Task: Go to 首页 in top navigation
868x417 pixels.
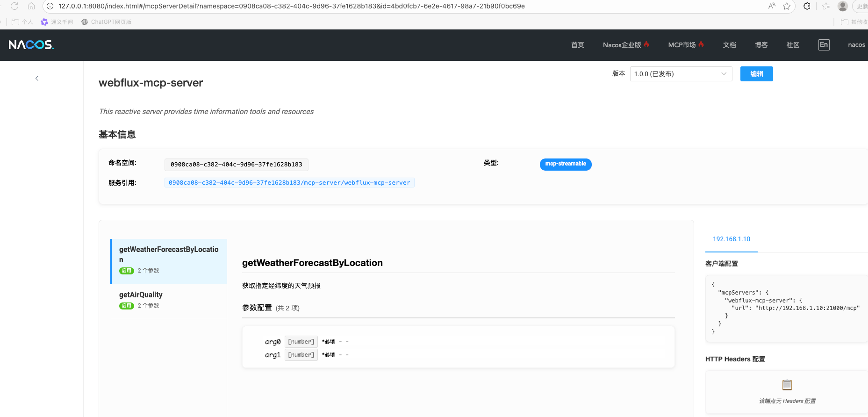Action: click(578, 45)
